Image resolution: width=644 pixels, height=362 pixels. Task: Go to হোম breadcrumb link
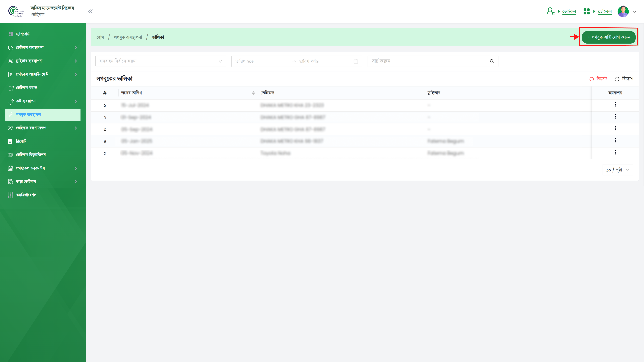point(100,37)
